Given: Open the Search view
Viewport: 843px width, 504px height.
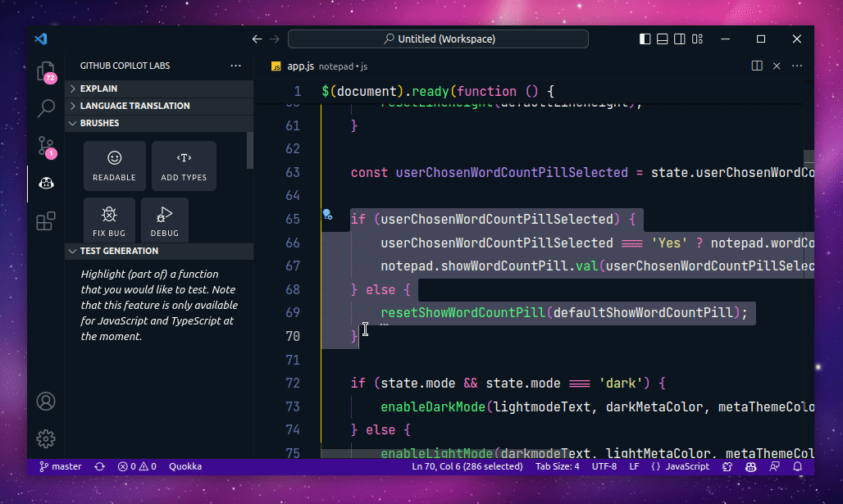Looking at the screenshot, I should point(46,108).
